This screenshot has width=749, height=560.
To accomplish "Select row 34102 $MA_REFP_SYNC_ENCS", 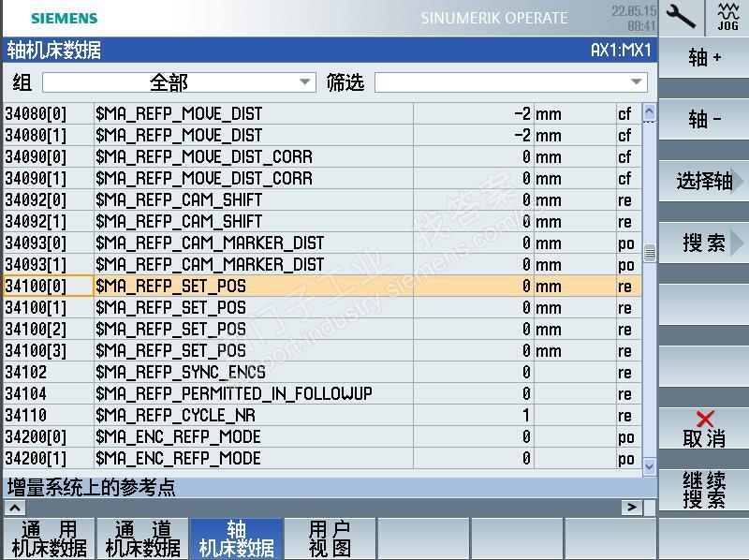I will (322, 372).
